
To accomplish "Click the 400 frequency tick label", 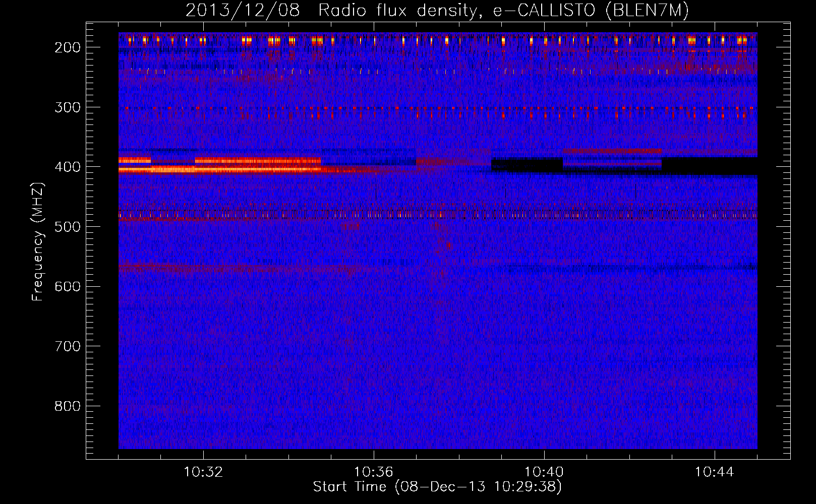I will [x=67, y=167].
